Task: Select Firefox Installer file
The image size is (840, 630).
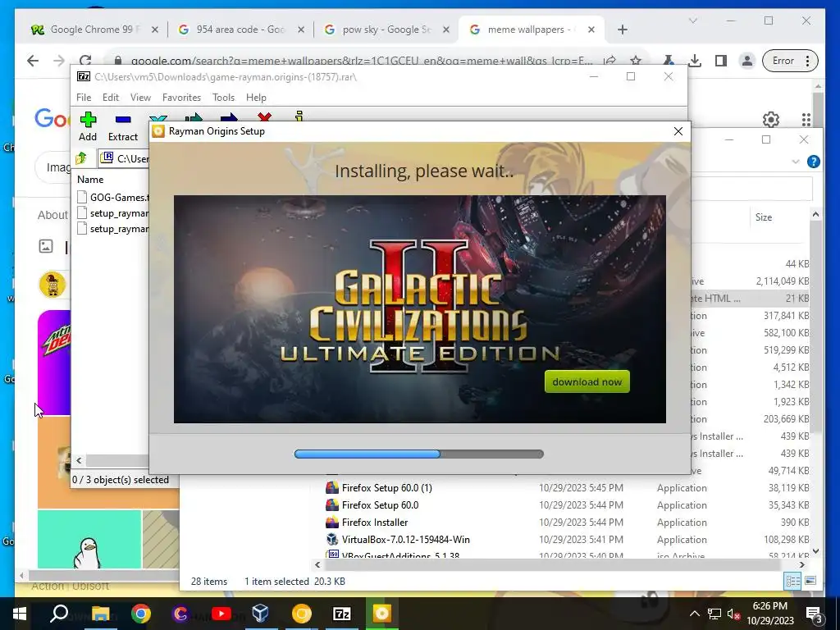Action: pyautogui.click(x=374, y=523)
